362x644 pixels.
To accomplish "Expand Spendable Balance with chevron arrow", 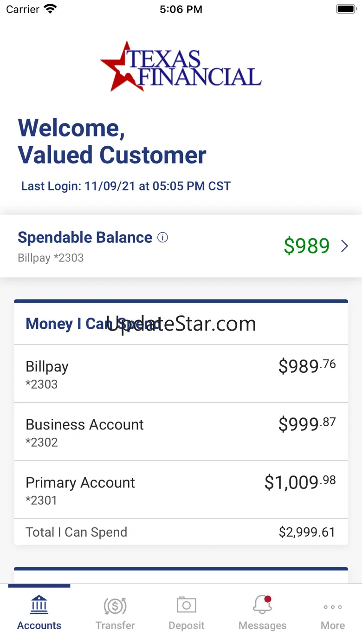I will [344, 246].
